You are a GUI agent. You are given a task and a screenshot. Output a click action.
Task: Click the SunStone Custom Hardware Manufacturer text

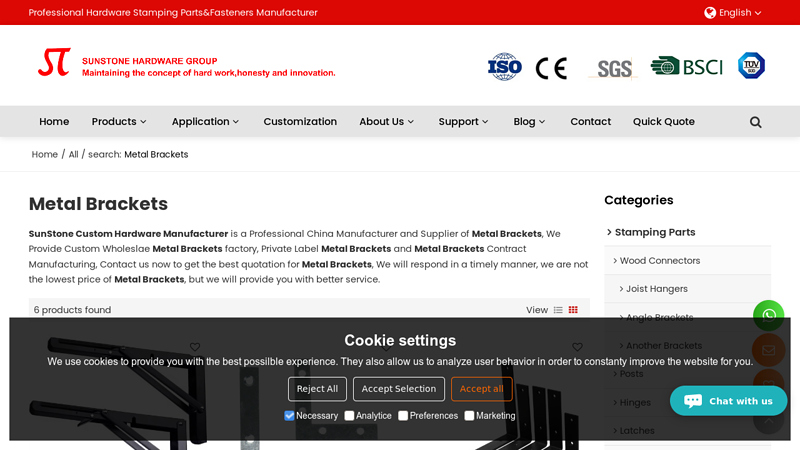[128, 234]
